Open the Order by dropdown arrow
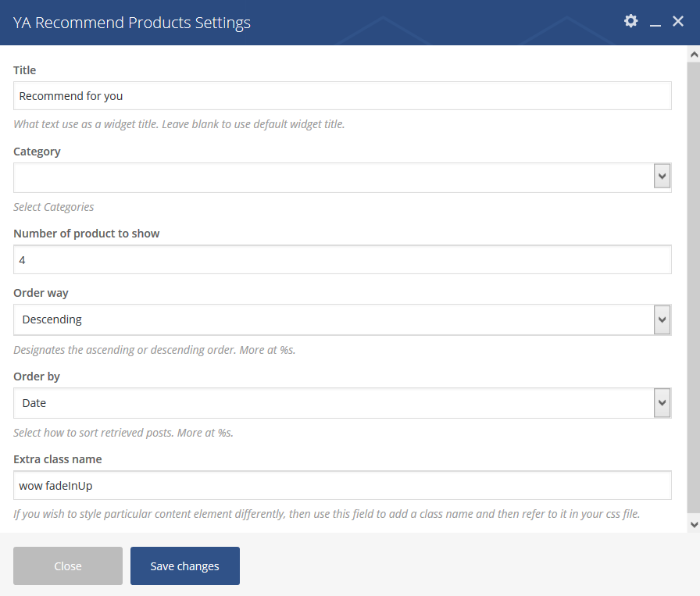 tap(662, 403)
